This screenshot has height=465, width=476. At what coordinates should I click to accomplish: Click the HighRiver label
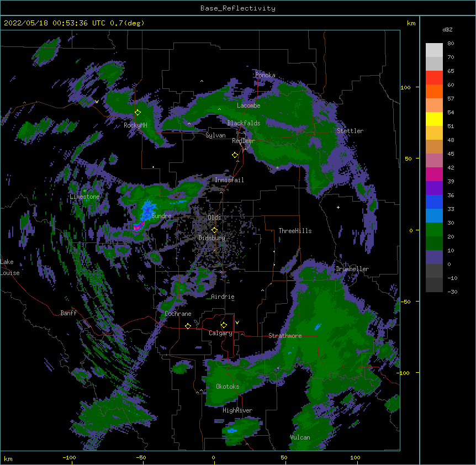coord(237,410)
